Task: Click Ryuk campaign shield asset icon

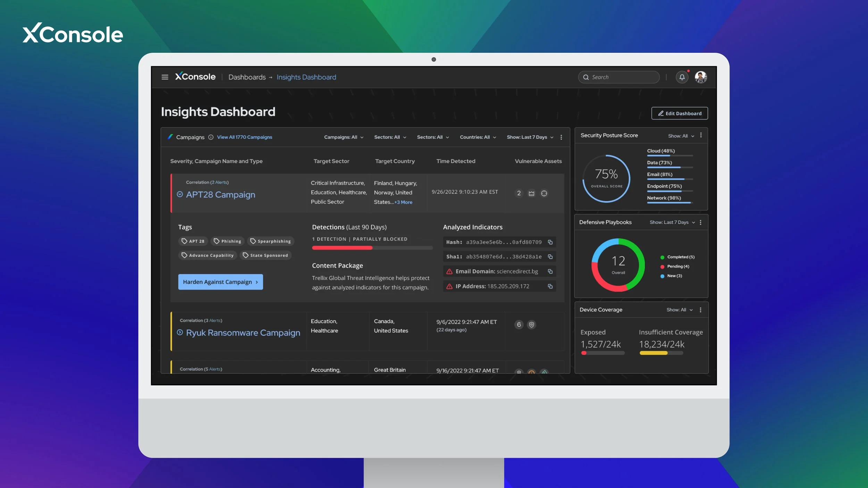Action: click(x=531, y=325)
